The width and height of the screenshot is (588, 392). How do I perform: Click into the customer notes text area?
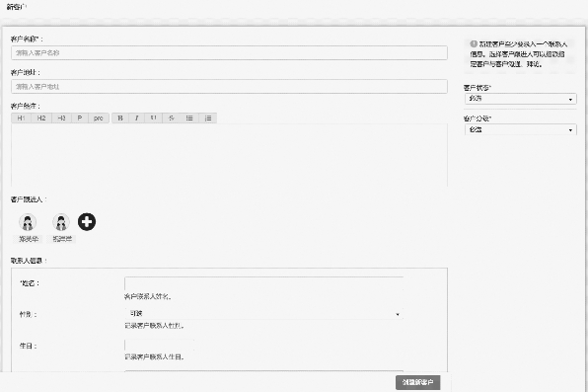229,155
